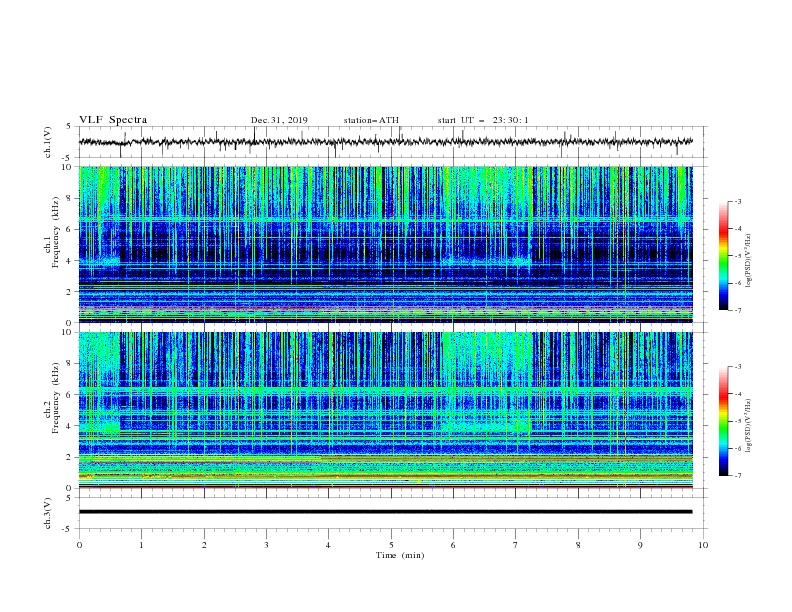The width and height of the screenshot is (792, 612).
Task: Select the date text "Dec. 31, 2019"
Action: tap(279, 120)
